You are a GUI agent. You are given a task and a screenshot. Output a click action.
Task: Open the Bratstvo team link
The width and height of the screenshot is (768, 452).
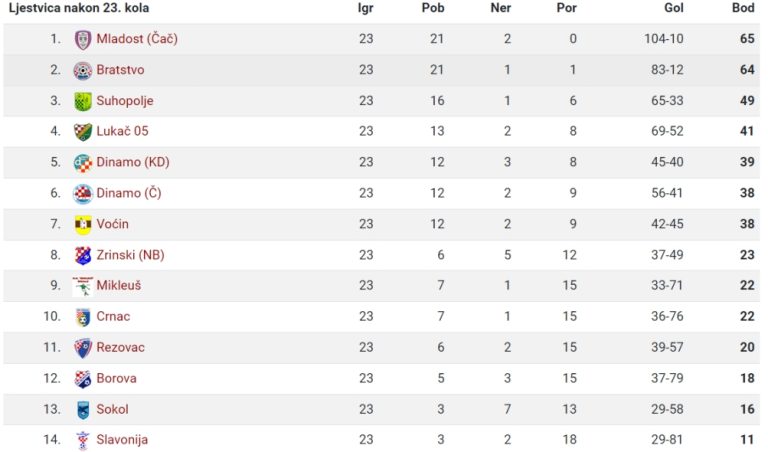click(x=120, y=70)
